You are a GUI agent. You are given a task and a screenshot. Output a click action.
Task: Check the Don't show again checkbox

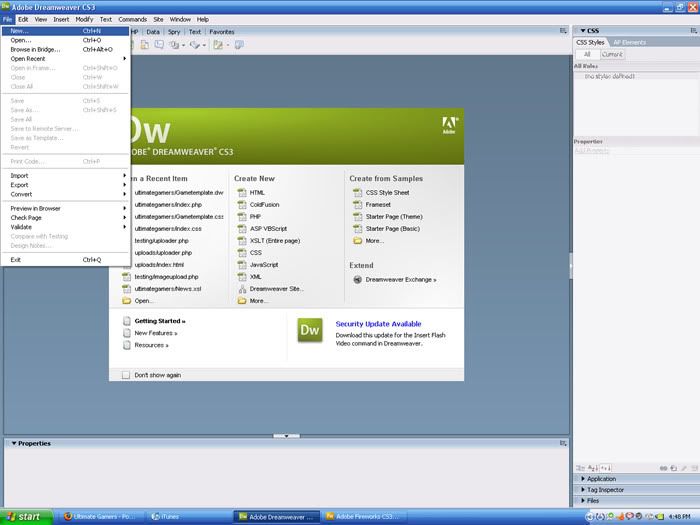[x=126, y=375]
